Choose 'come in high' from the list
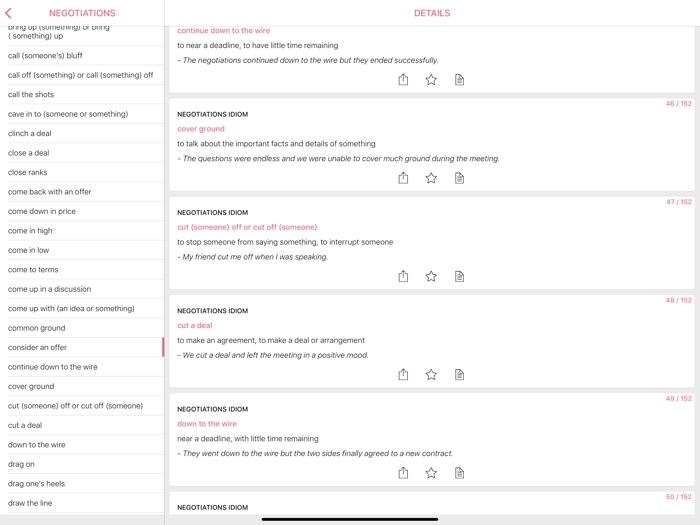The width and height of the screenshot is (700, 525). point(82,230)
